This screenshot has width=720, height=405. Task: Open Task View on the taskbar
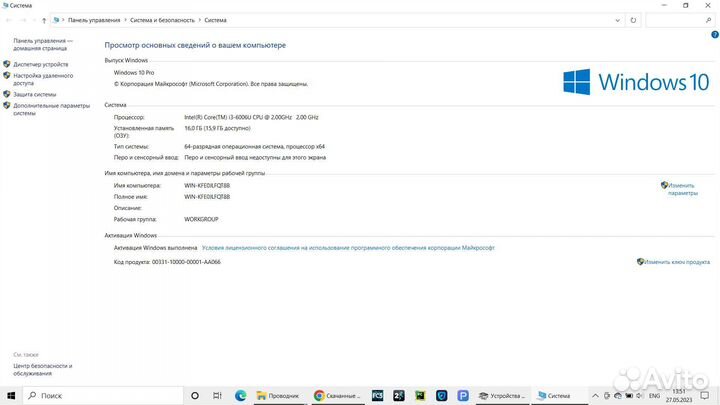click(217, 395)
